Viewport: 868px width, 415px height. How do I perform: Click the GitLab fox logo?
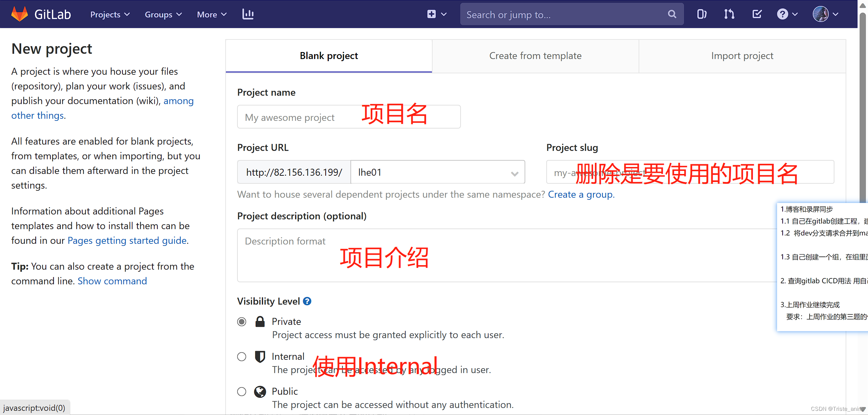coord(20,14)
